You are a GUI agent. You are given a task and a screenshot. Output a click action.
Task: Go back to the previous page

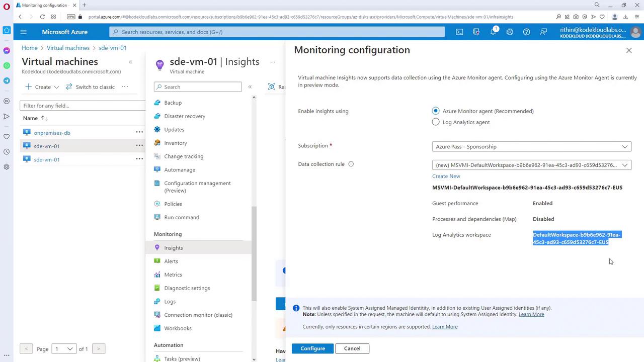click(20, 17)
